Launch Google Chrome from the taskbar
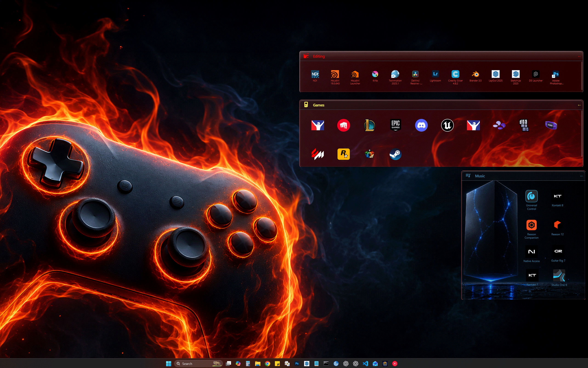Viewport: 588px width, 368px height. tap(268, 364)
